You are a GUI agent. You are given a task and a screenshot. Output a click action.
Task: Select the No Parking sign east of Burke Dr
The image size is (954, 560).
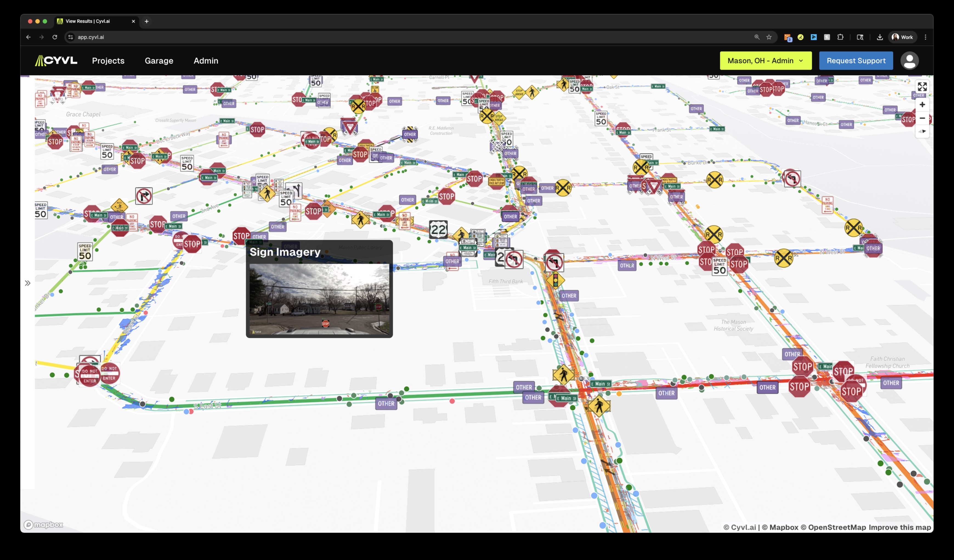(x=827, y=205)
